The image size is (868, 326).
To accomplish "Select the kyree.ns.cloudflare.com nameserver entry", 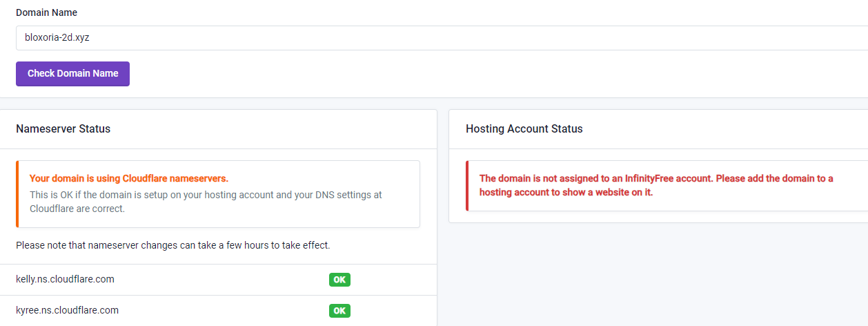I will pyautogui.click(x=67, y=310).
